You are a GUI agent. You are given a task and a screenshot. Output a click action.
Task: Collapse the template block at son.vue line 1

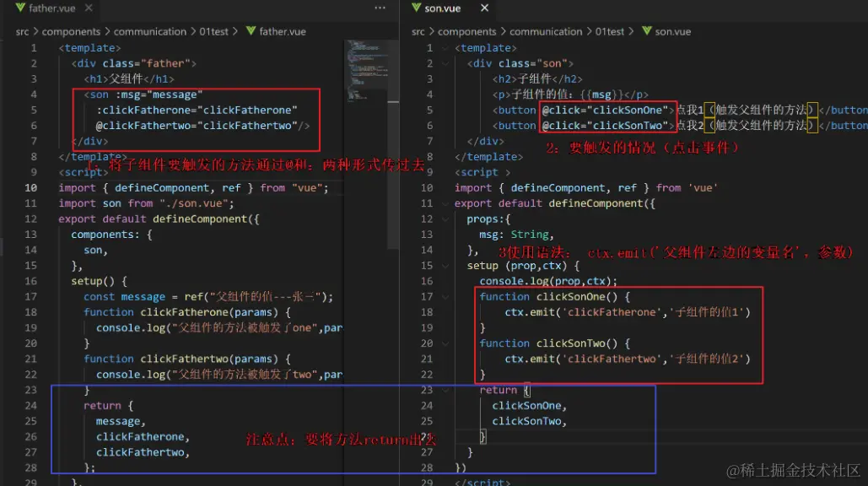point(445,48)
